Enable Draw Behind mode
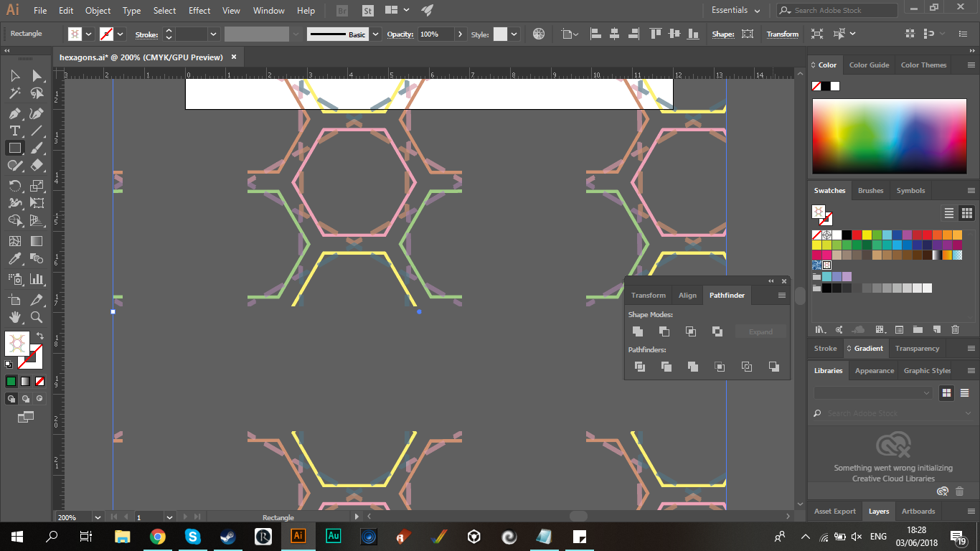Screen dimensions: 980x551 coord(25,398)
